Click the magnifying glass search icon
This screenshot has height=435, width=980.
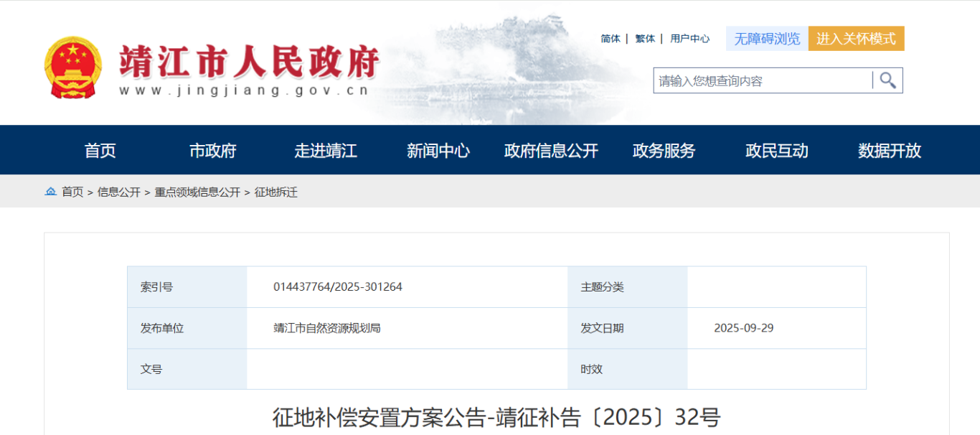[887, 80]
